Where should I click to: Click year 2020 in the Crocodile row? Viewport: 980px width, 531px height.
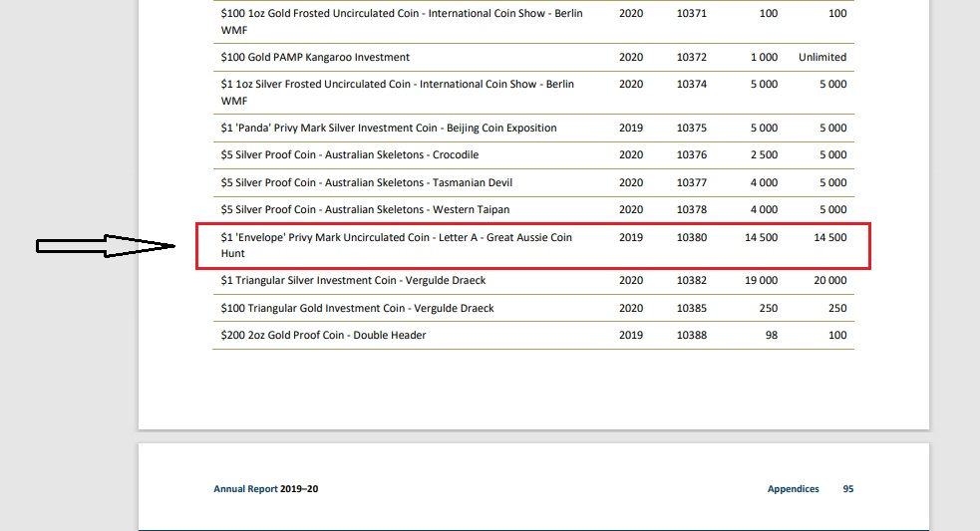[631, 155]
